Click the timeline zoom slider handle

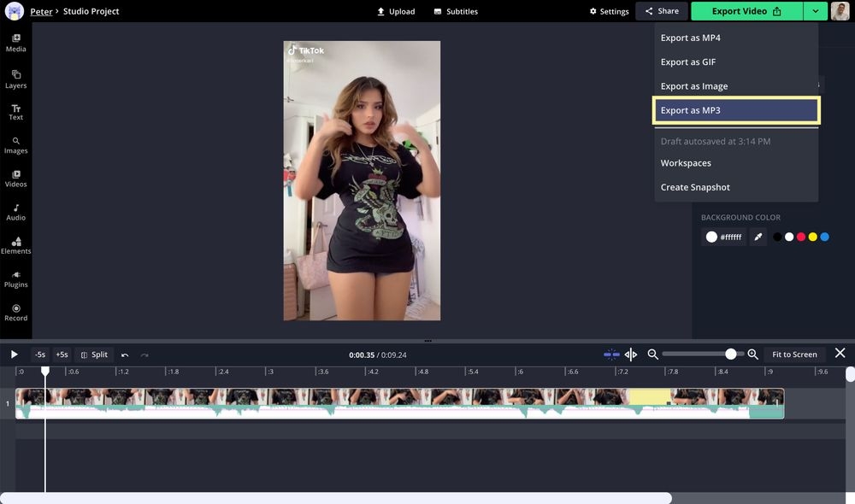[x=731, y=355]
